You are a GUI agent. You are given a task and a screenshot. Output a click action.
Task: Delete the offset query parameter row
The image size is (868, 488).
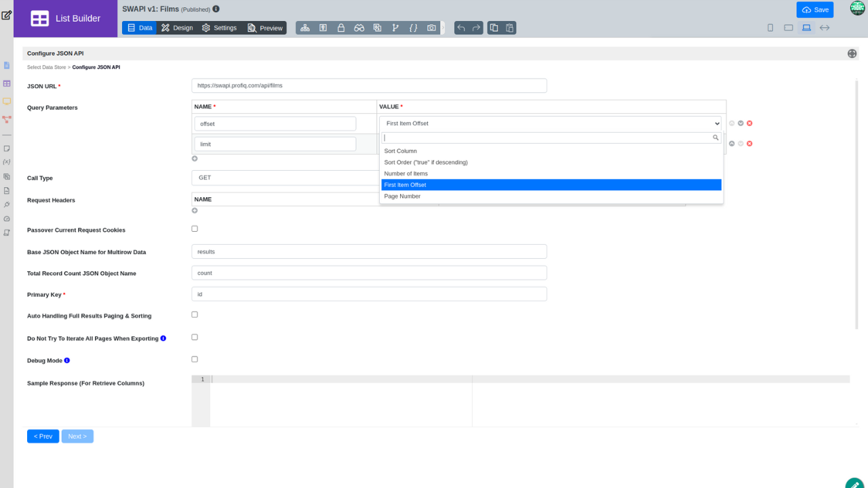pyautogui.click(x=750, y=123)
